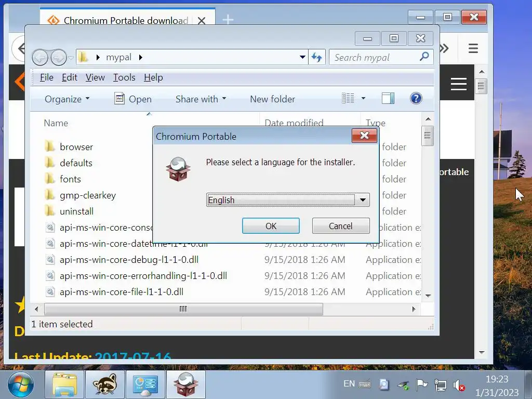The image size is (532, 399).
Task: Click the muted volume tray icon
Action: [458, 385]
